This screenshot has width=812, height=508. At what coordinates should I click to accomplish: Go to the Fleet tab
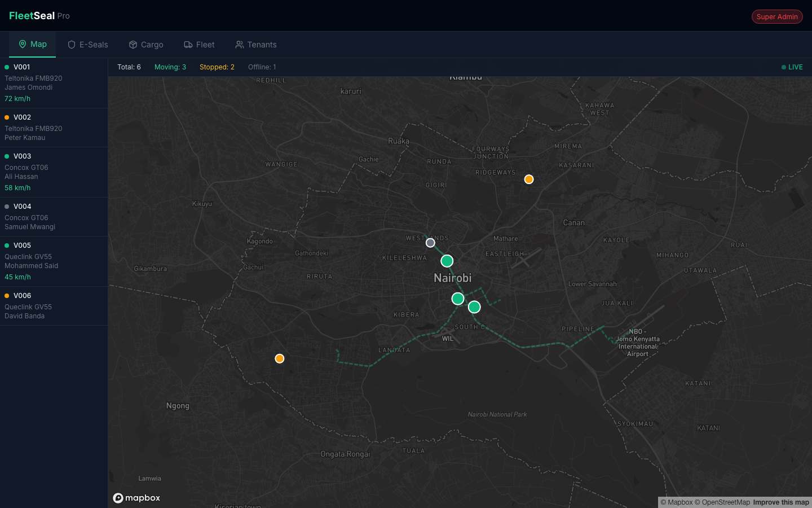199,45
